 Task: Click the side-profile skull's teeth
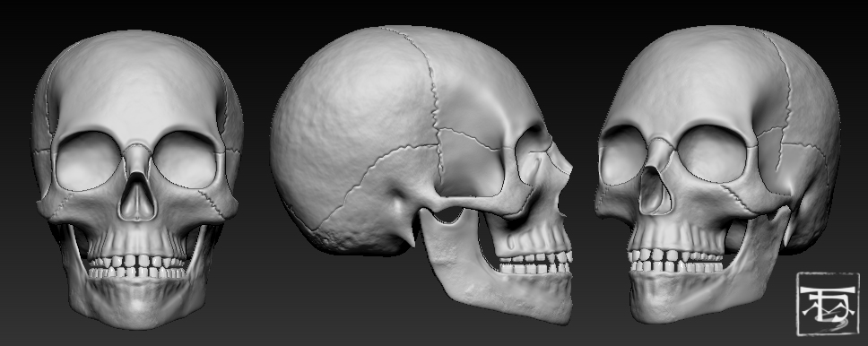pos(535,263)
